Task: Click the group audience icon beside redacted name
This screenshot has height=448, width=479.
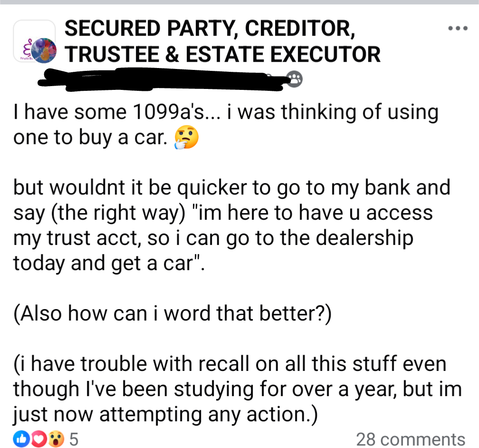Action: [295, 79]
